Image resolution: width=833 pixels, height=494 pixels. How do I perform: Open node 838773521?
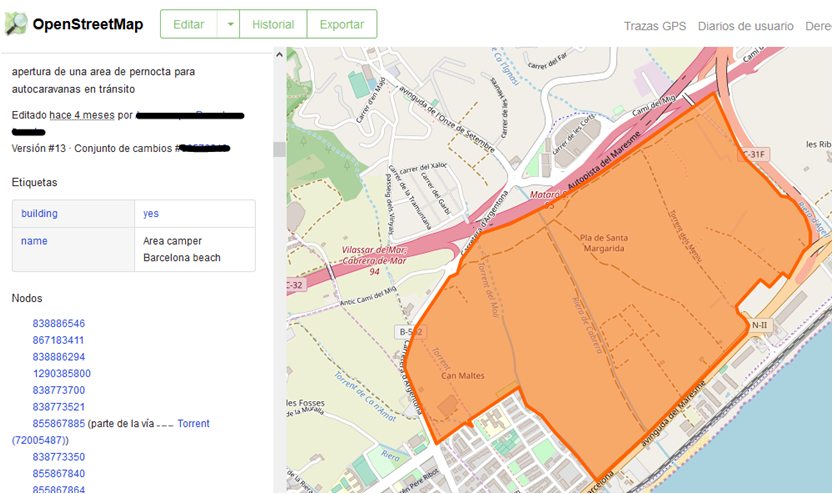click(x=58, y=407)
